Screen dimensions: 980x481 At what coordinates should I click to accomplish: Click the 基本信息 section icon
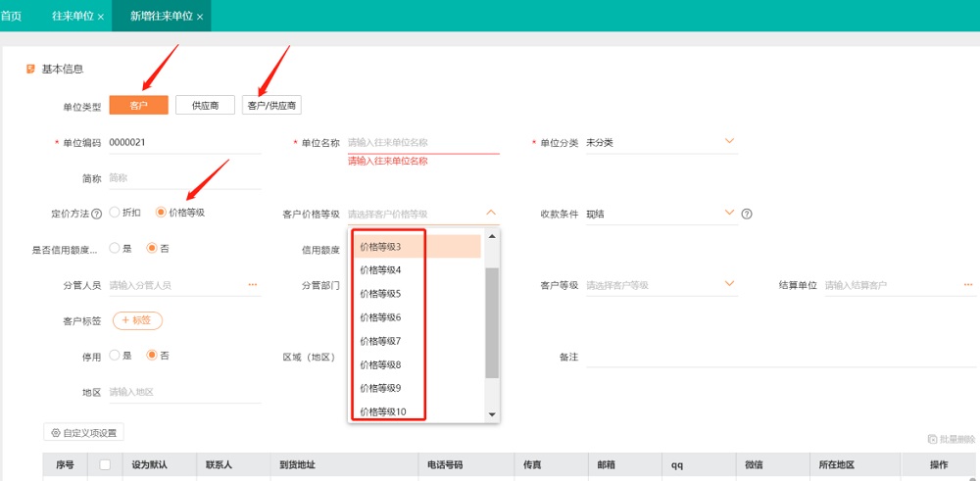click(x=30, y=69)
